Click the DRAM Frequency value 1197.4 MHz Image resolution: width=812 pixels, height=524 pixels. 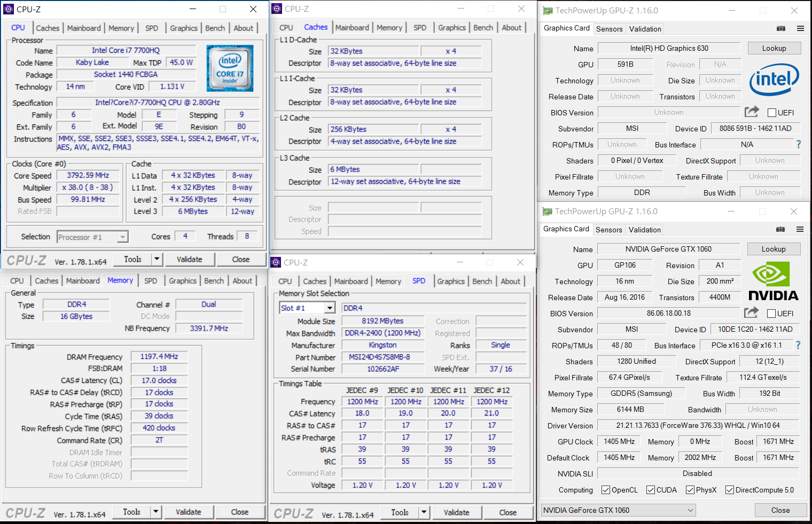tap(159, 356)
